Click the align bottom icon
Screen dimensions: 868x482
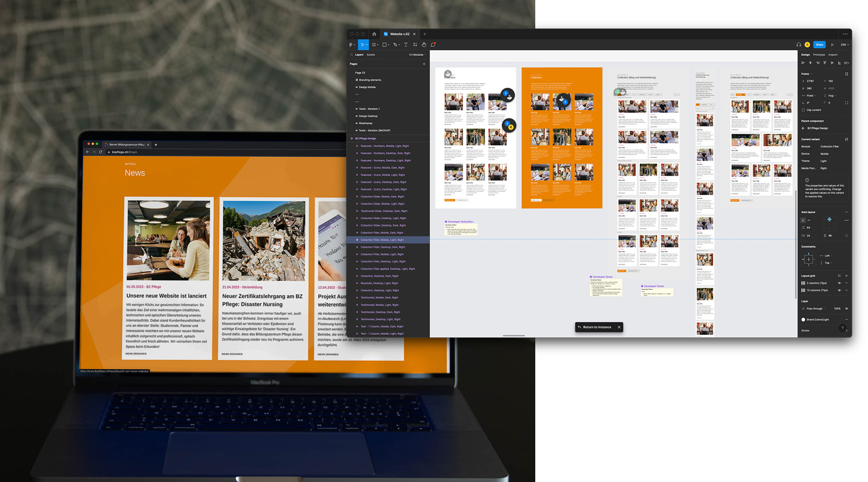pos(839,63)
